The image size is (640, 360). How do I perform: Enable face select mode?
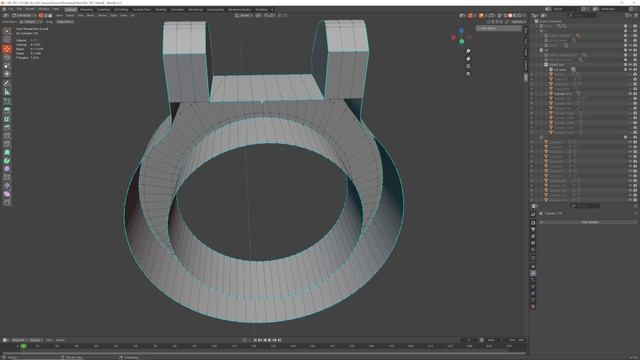point(50,16)
